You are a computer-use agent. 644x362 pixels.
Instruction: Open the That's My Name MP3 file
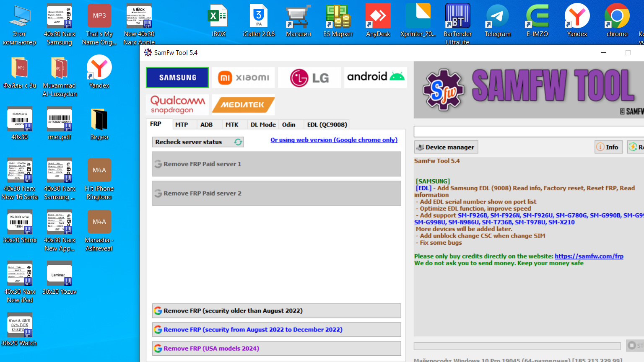pyautogui.click(x=99, y=25)
